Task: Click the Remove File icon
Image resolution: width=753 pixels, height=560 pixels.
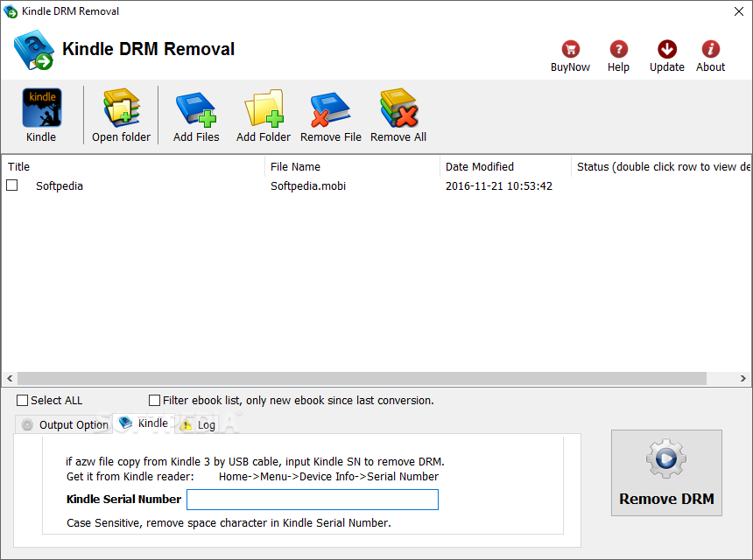Action: pos(330,108)
